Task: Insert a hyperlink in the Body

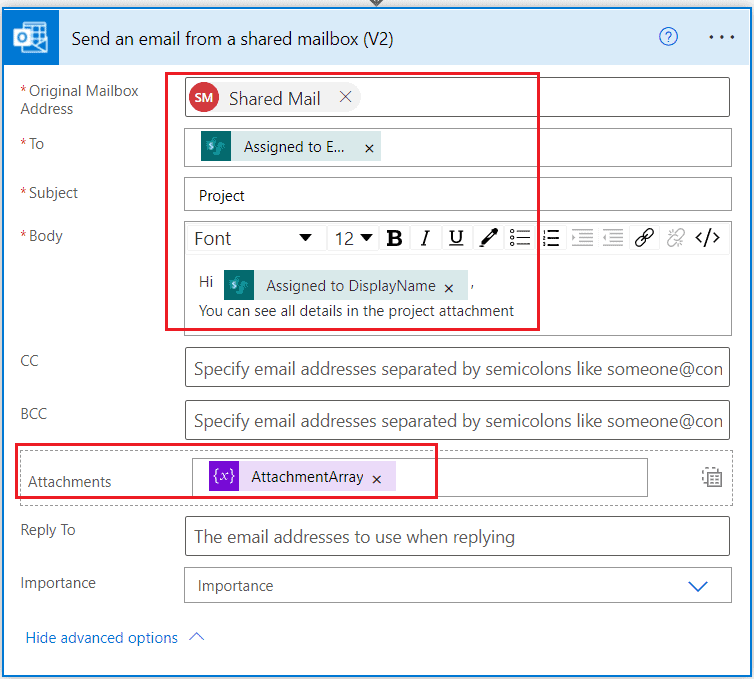Action: (644, 238)
